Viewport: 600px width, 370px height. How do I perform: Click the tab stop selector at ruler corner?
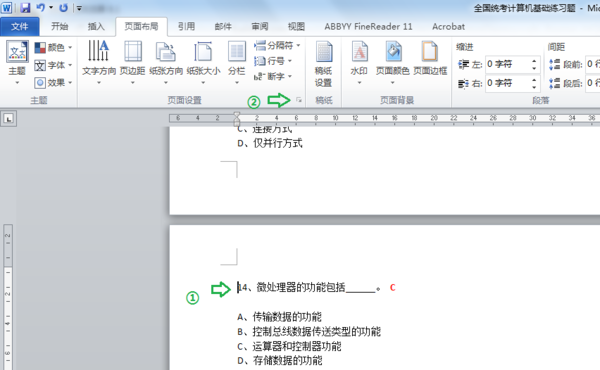coord(8,119)
